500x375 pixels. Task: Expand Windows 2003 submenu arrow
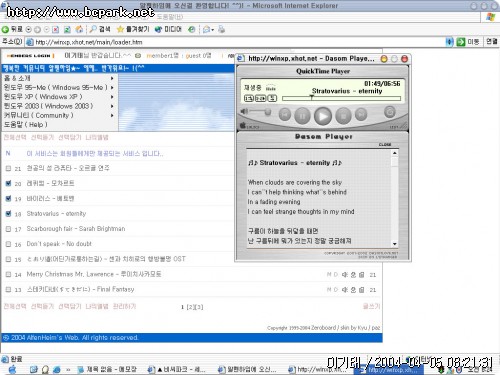pos(112,106)
